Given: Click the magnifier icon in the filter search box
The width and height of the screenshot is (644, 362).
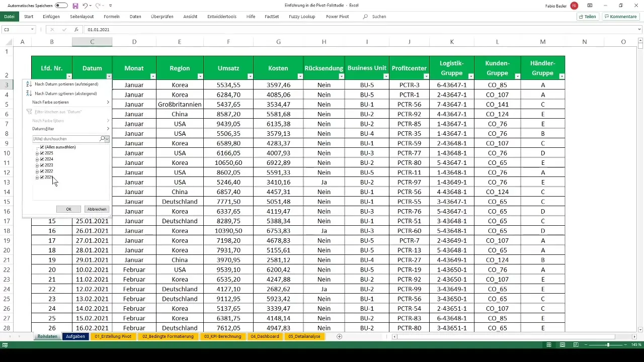Looking at the screenshot, I should pyautogui.click(x=102, y=139).
